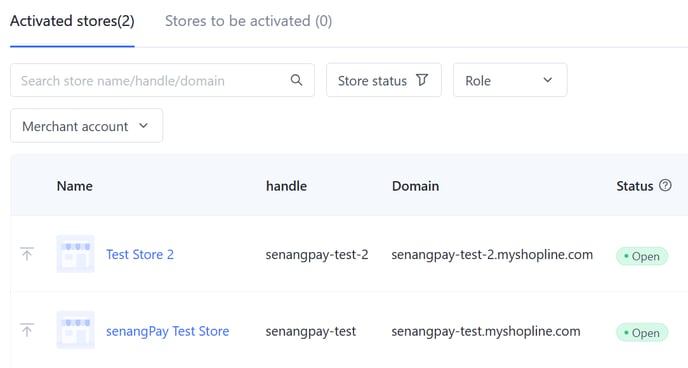Click the senangPay Test Store storefront thumbnail

pos(75,330)
